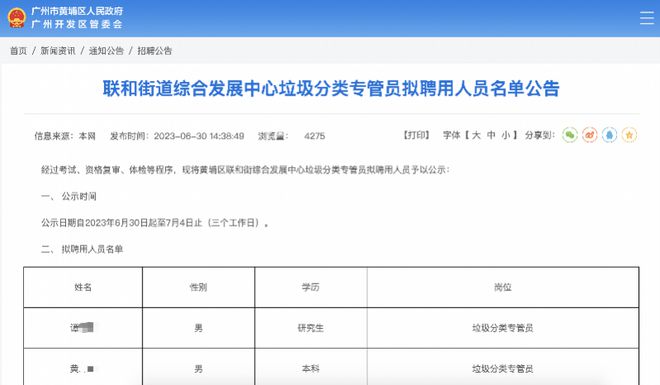
Task: Click the 二、拟聘用人员名单 heading
Action: [82, 249]
